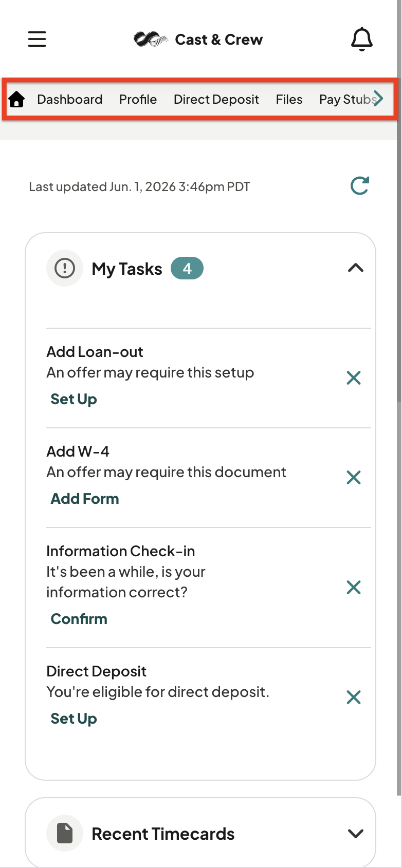Click Add Form for W-4
This screenshot has width=402, height=868.
85,499
